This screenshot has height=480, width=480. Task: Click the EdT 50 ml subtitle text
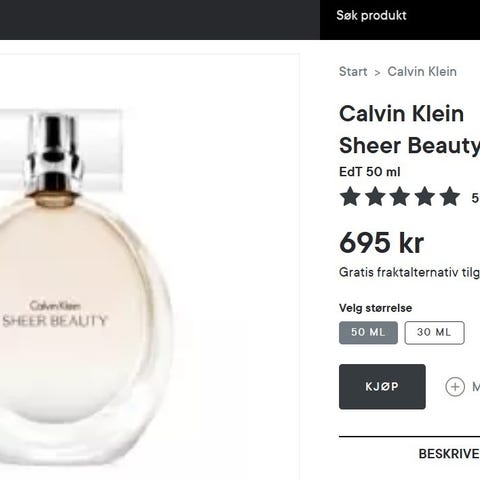coord(370,172)
